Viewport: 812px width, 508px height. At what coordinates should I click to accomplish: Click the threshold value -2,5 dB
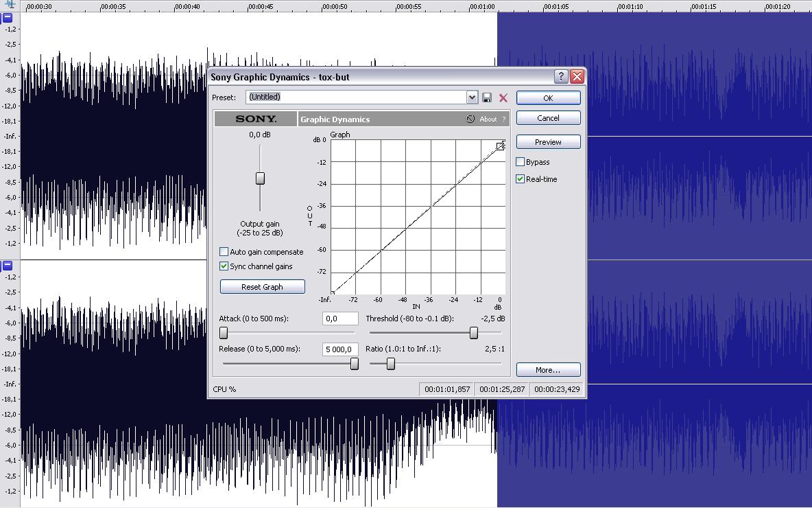click(493, 319)
